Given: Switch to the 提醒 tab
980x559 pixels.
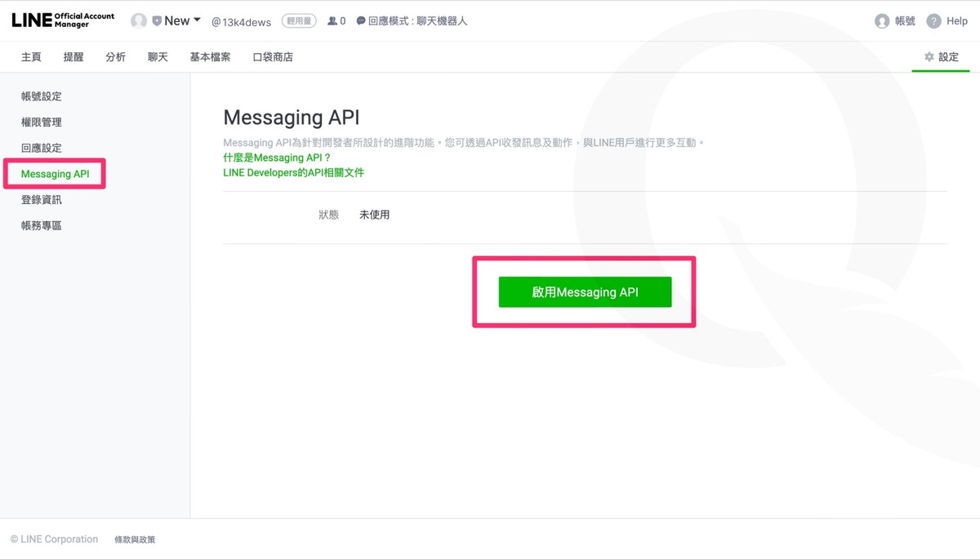Looking at the screenshot, I should click(73, 57).
